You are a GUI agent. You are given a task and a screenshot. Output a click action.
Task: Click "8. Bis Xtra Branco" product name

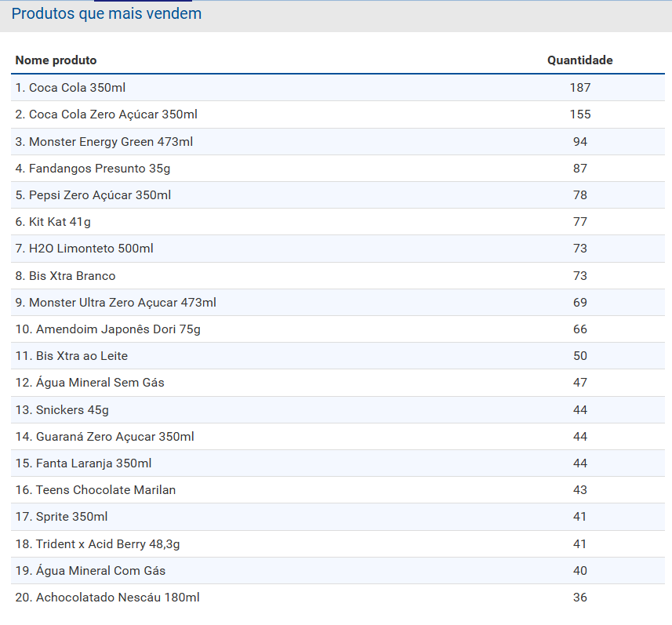66,275
